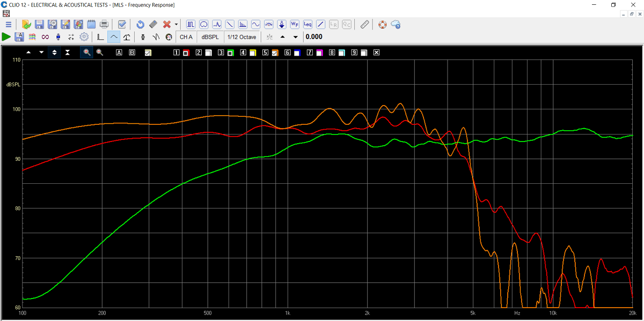Click the save measurement disk icon
This screenshot has height=321, width=644.
click(x=39, y=25)
